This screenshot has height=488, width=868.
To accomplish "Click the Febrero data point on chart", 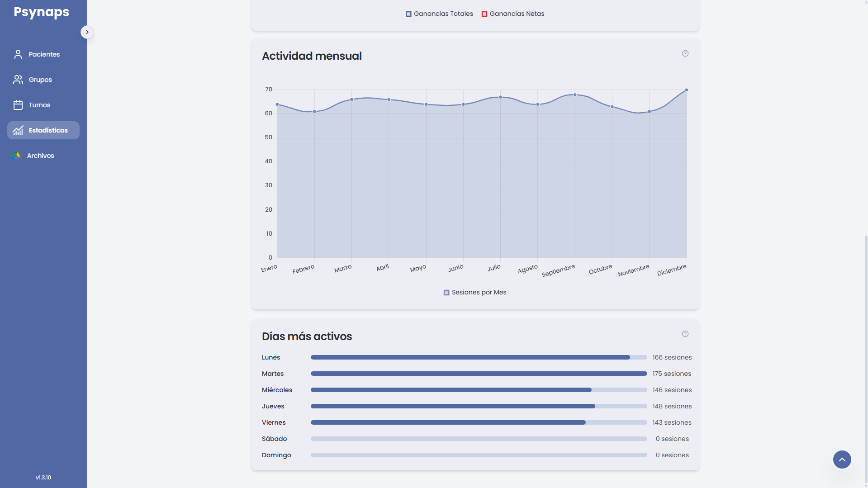I will tap(314, 112).
